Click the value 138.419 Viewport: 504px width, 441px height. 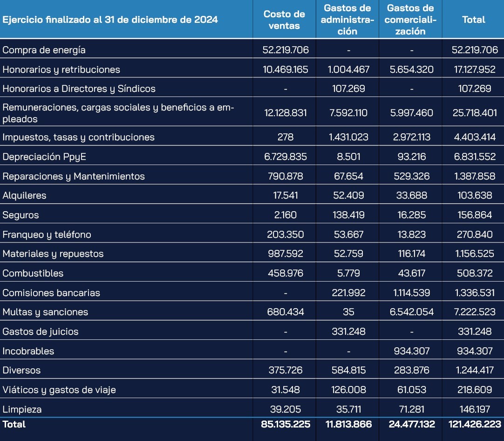click(x=348, y=215)
